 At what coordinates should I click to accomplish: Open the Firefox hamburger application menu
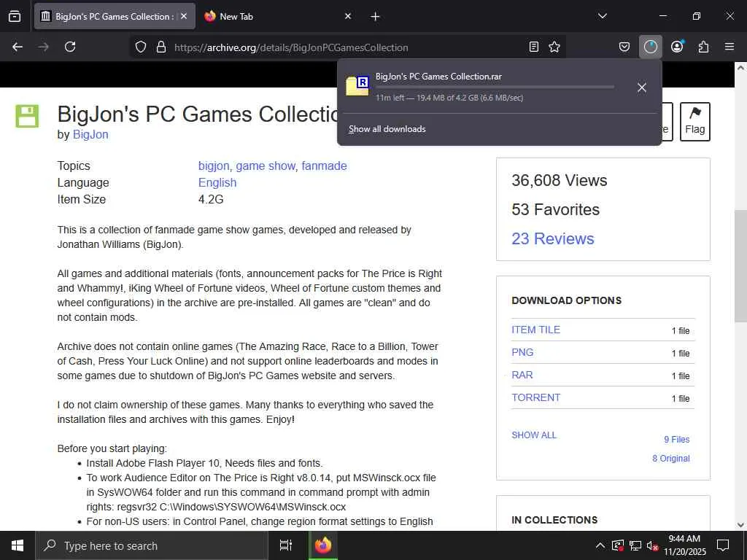[729, 47]
